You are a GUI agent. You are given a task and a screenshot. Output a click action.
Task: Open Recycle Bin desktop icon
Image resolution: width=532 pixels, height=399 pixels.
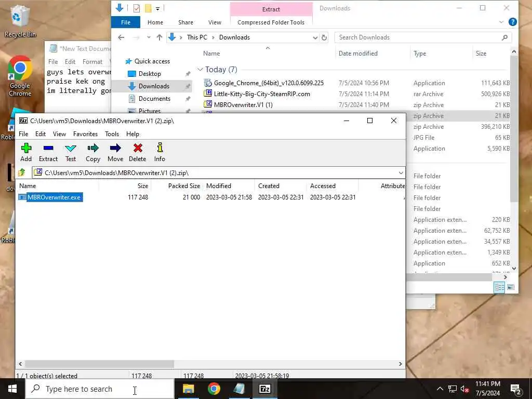tap(20, 21)
